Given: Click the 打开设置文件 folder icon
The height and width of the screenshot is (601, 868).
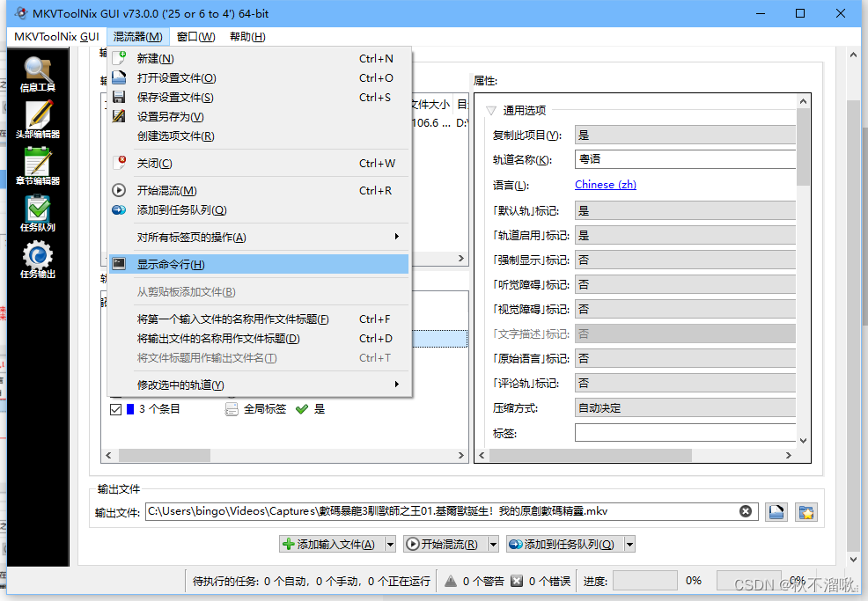Looking at the screenshot, I should pos(119,77).
